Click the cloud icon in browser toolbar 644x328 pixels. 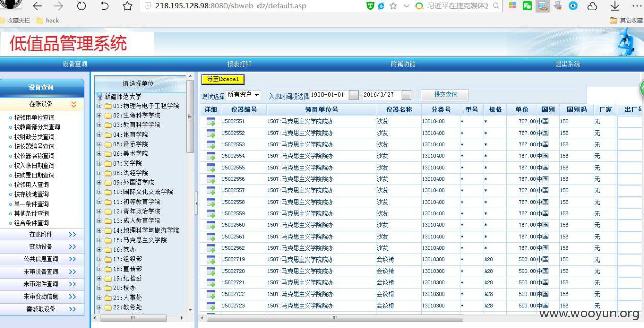[x=592, y=6]
